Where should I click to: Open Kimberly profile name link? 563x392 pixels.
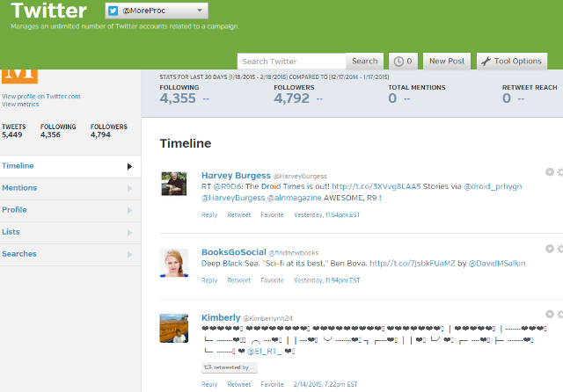pos(221,318)
